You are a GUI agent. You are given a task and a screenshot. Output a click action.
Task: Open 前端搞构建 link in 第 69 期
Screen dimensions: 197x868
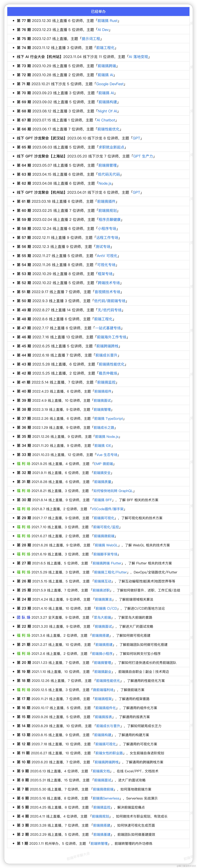[108, 102]
